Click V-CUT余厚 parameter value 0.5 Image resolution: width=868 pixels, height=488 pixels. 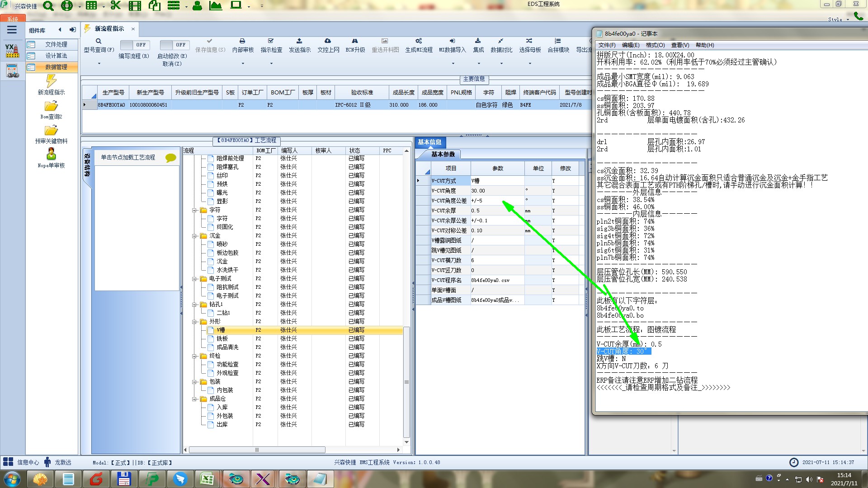click(497, 211)
